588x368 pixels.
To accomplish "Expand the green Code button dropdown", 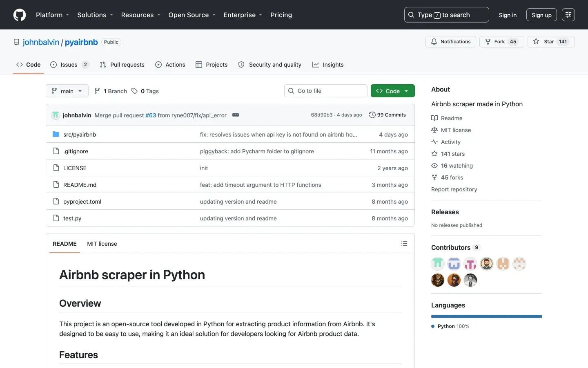I will pos(392,91).
